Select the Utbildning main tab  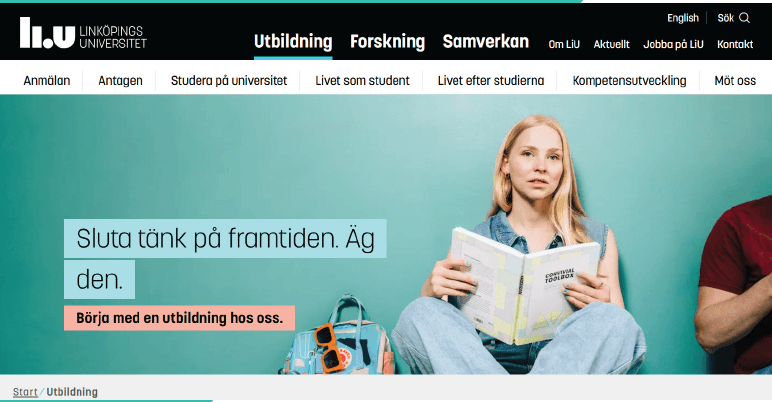(x=293, y=41)
